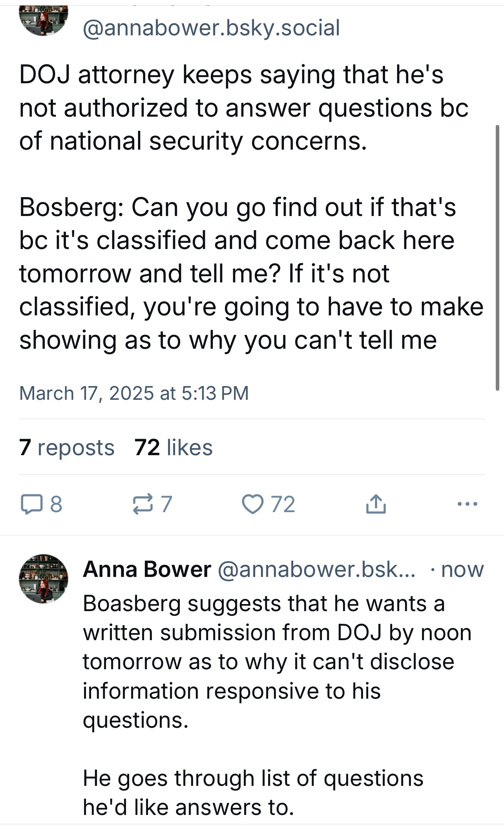Tap the reply count number 8
Image resolution: width=504 pixels, height=833 pixels.
point(56,504)
